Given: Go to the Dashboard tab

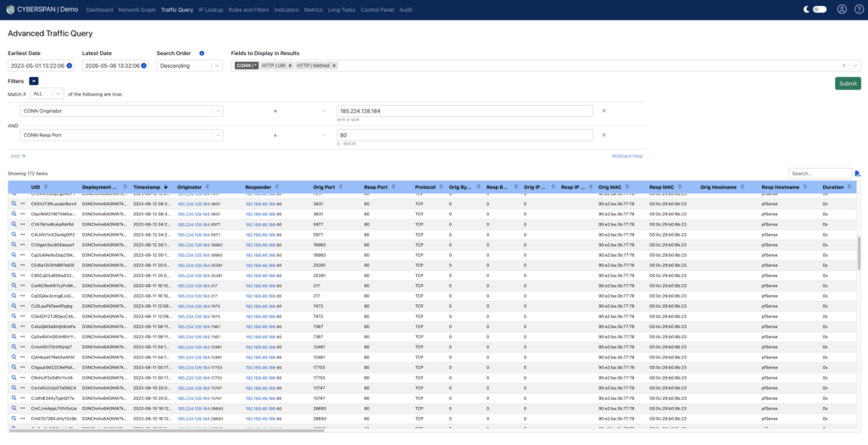Looking at the screenshot, I should pyautogui.click(x=99, y=10).
